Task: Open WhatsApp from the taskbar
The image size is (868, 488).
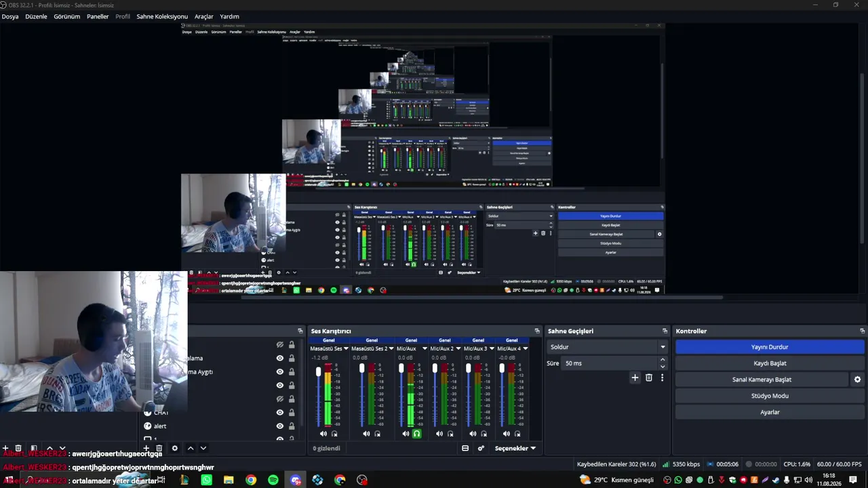Action: 206,480
